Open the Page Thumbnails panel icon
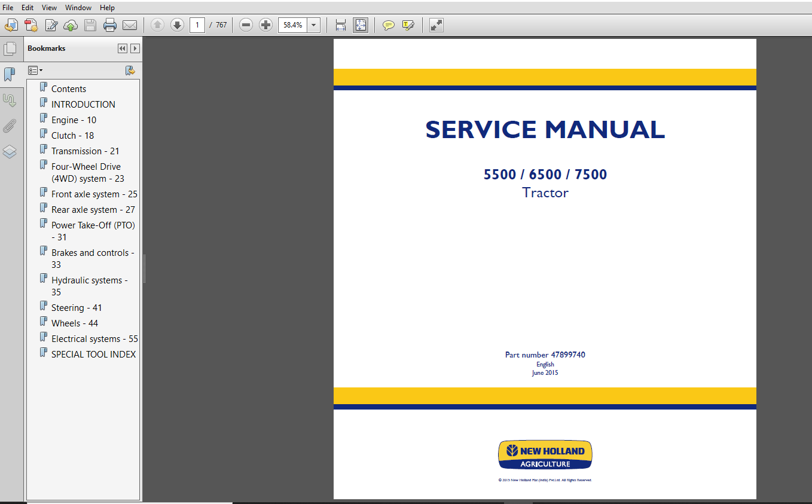 (10, 49)
